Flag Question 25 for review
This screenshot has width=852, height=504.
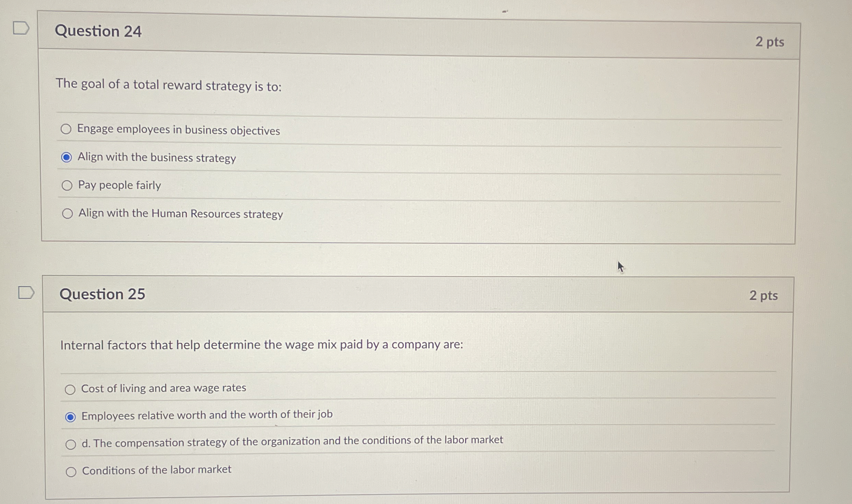point(26,293)
